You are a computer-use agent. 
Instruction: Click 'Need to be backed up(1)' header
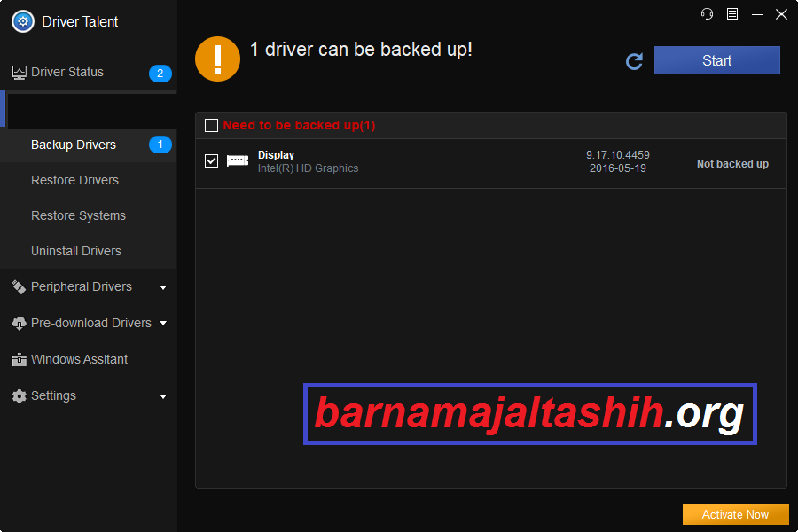pyautogui.click(x=300, y=125)
